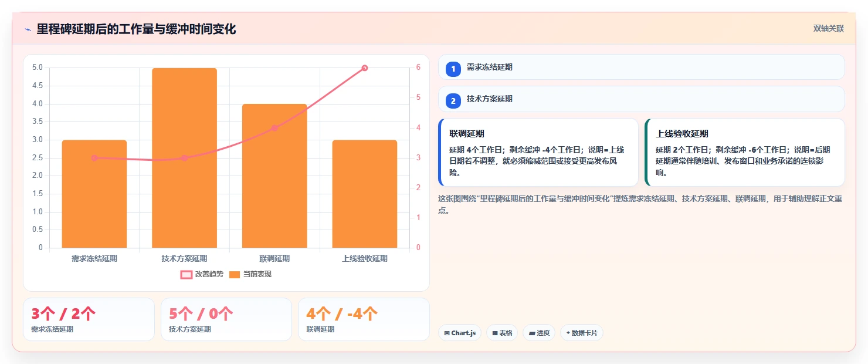Click the Chart.js tag

(460, 333)
